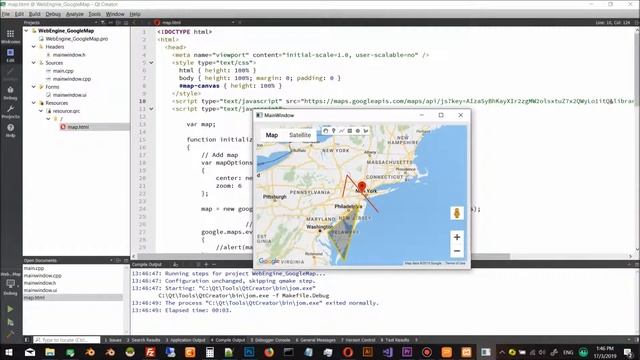Viewport: 640px width, 360px height.
Task: Click the green Run button
Action: [10, 309]
